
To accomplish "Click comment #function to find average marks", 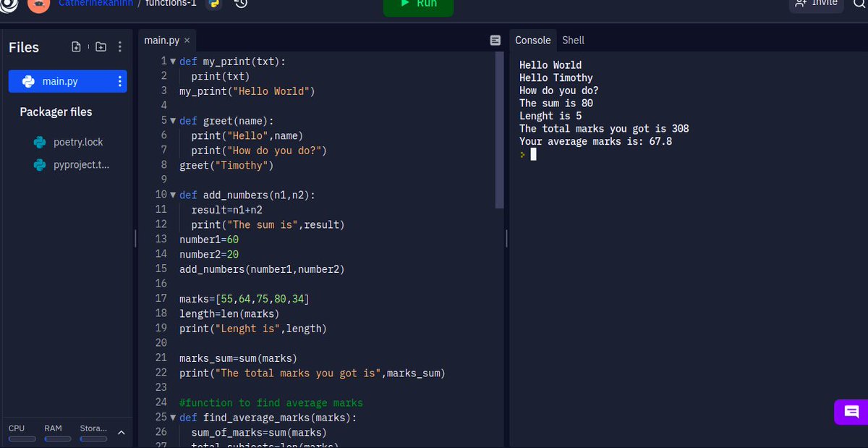I will (x=271, y=402).
